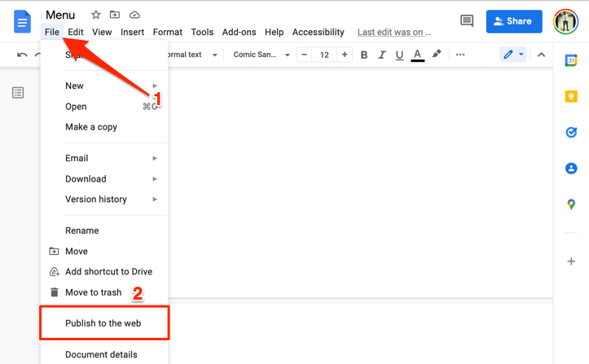This screenshot has height=364, width=589.
Task: Open the text color picker
Action: coord(417,55)
